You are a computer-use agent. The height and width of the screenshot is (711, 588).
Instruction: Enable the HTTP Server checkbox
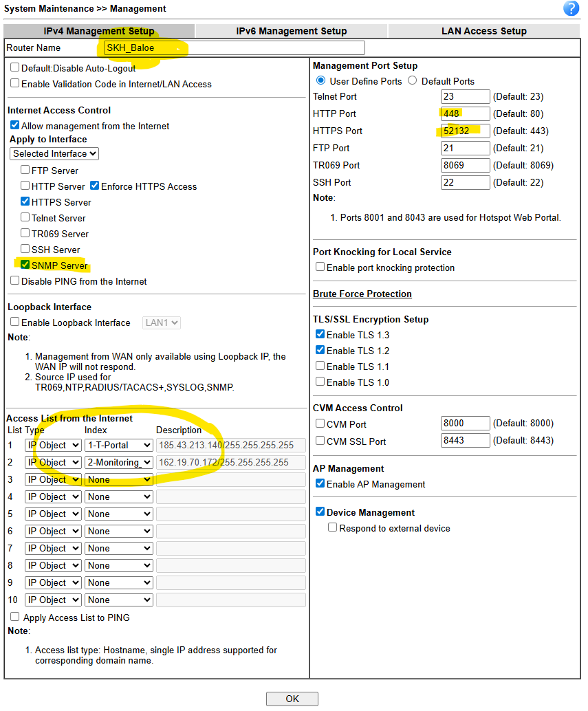[x=25, y=186]
